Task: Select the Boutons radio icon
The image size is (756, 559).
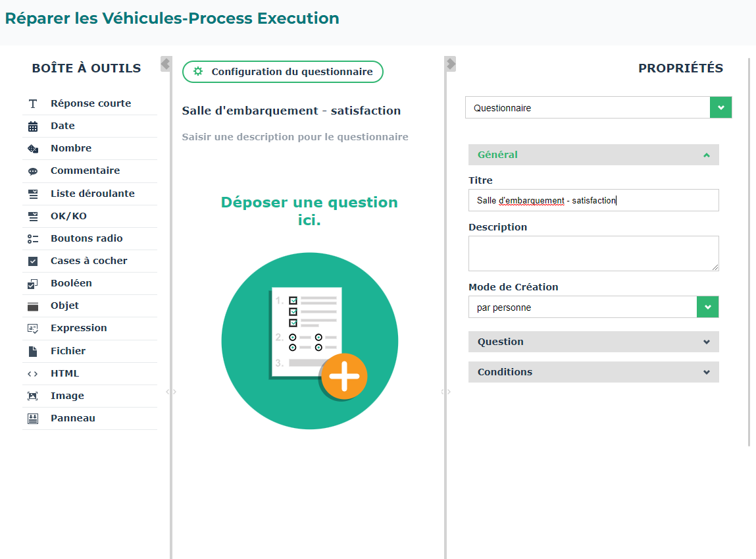Action: [x=33, y=239]
